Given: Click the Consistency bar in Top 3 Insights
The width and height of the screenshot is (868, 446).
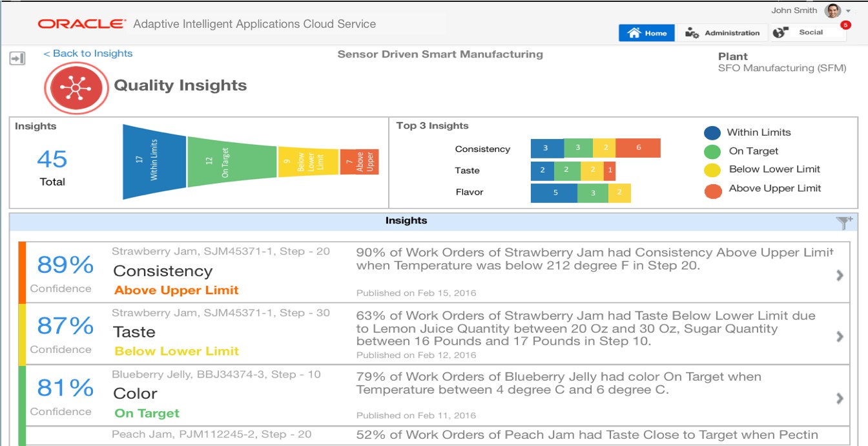Looking at the screenshot, I should [594, 149].
